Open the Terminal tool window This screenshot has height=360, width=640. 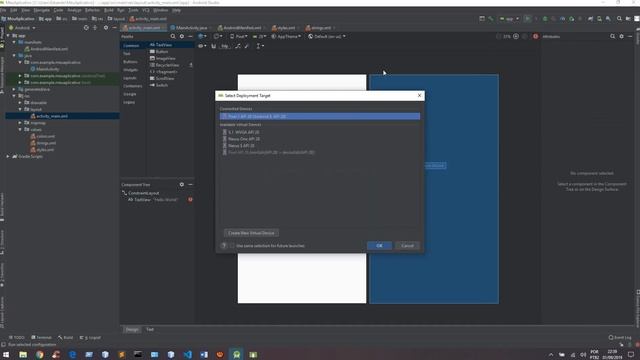(41, 338)
